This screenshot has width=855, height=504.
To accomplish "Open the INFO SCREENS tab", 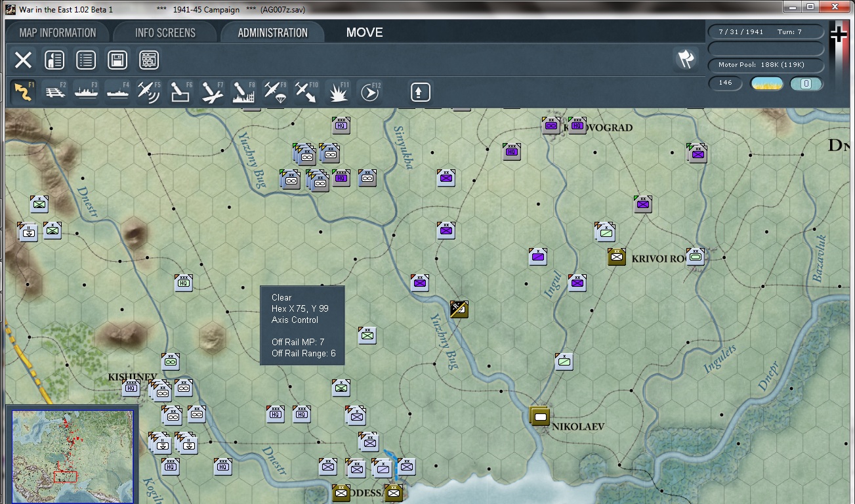I will click(x=165, y=33).
